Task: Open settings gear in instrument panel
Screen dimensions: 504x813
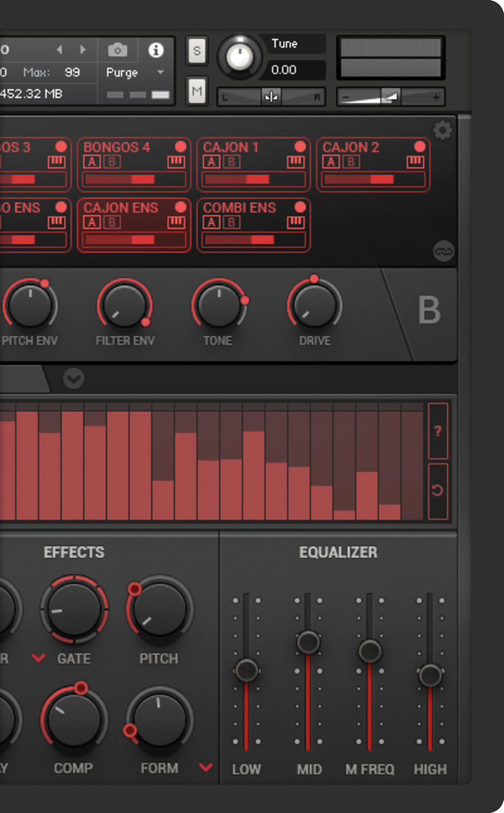Action: click(442, 131)
